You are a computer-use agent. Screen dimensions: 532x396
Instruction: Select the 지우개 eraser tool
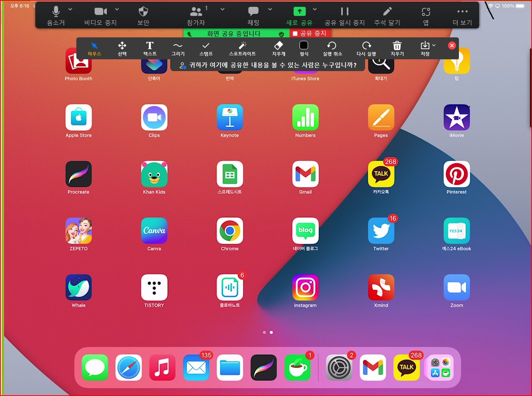(x=279, y=49)
